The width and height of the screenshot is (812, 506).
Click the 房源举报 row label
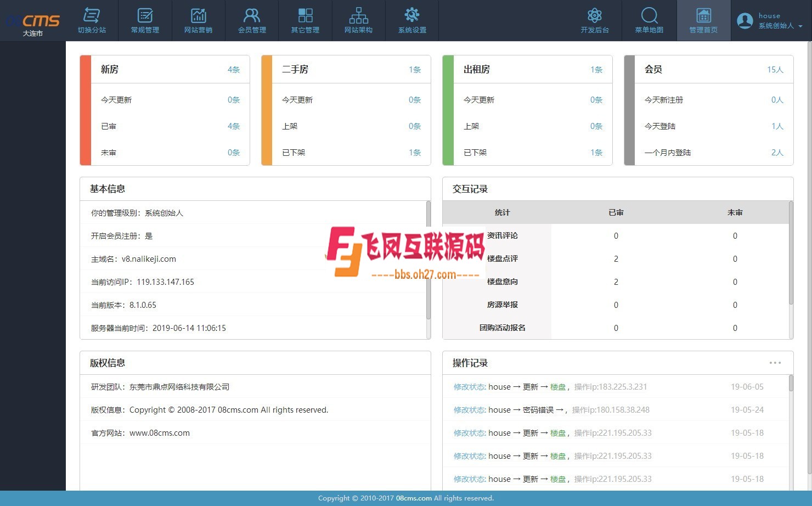tap(503, 305)
